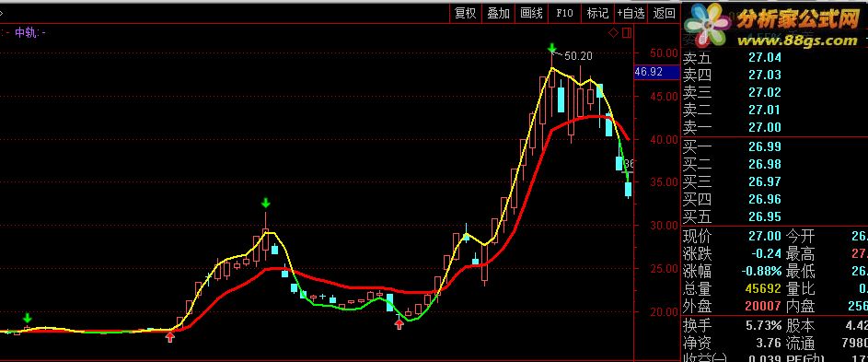
Task: Add stock via +自选 button
Action: [631, 13]
